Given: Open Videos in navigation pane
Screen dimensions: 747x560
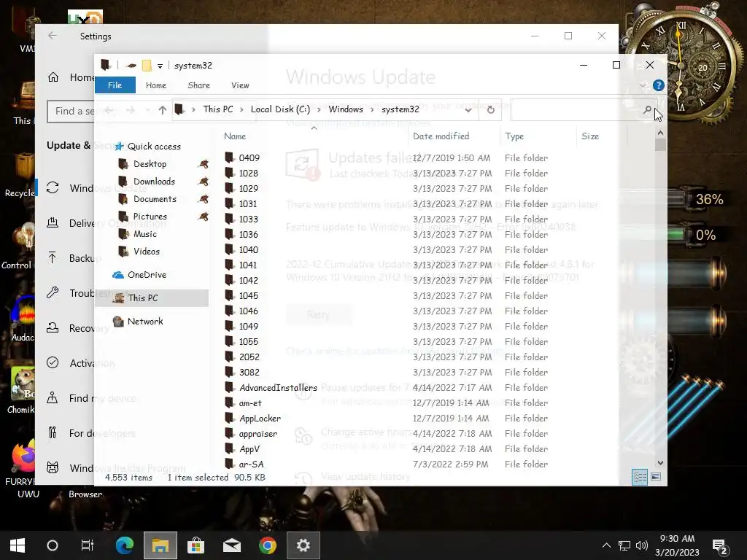Looking at the screenshot, I should tap(146, 252).
